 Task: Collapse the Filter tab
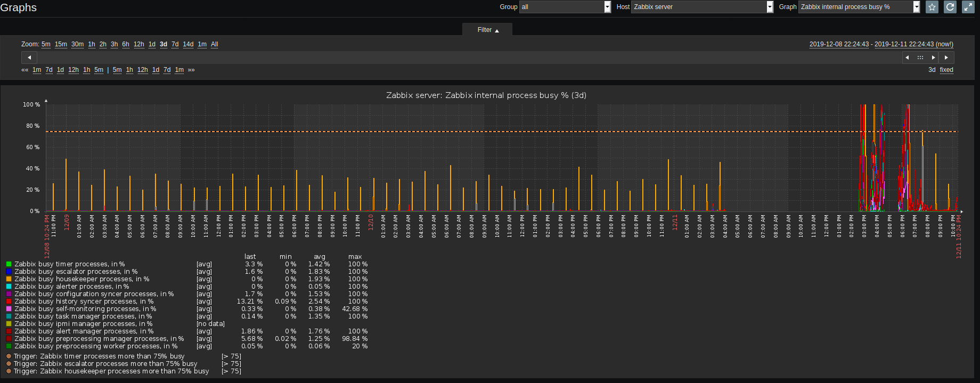click(487, 30)
